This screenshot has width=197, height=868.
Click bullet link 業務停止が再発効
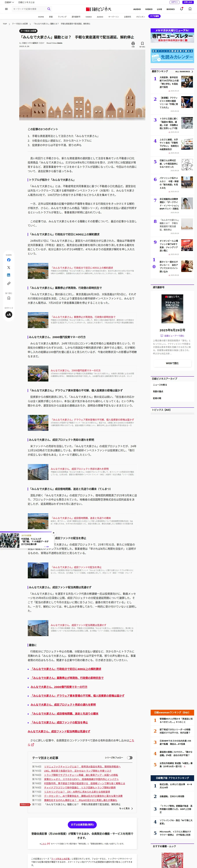tap(67, 678)
